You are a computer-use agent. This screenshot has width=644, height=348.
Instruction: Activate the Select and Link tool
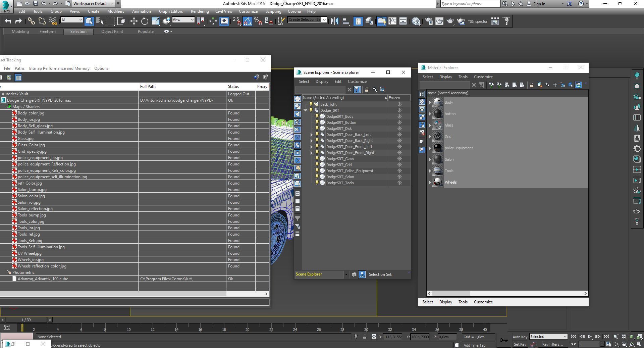pyautogui.click(x=31, y=21)
